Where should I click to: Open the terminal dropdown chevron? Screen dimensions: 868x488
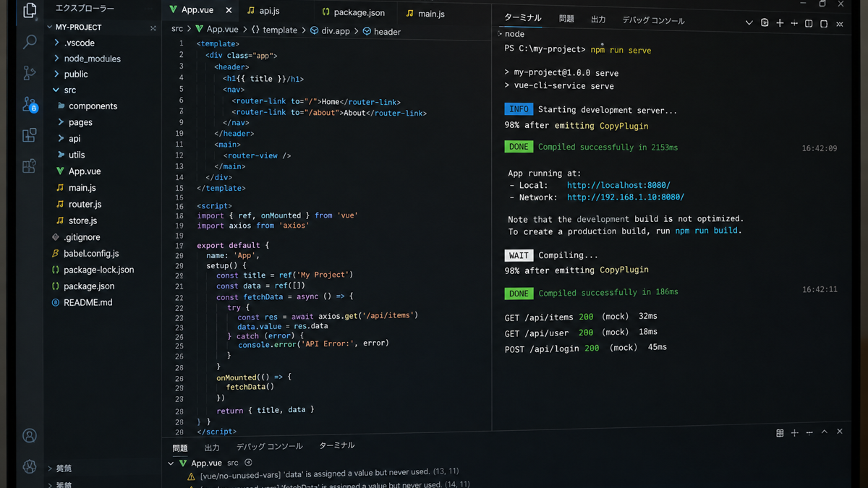749,23
